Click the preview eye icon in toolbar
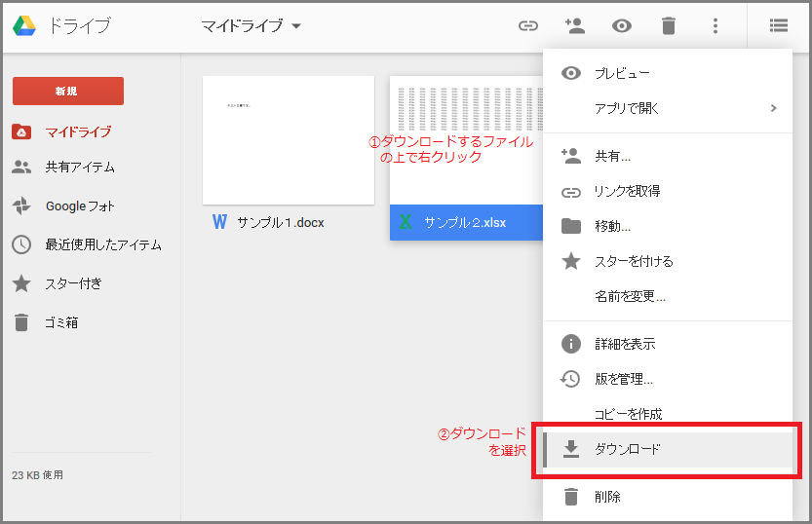This screenshot has height=524, width=812. (x=622, y=25)
